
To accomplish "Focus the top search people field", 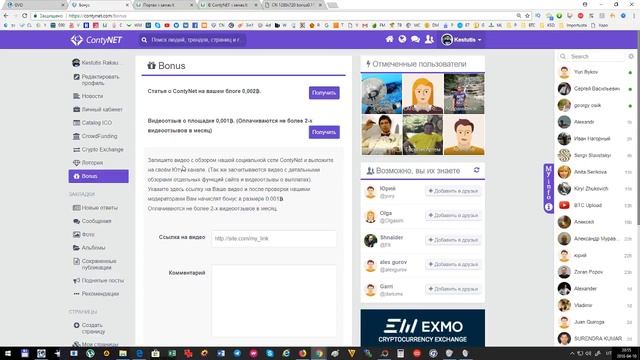I will (193, 40).
